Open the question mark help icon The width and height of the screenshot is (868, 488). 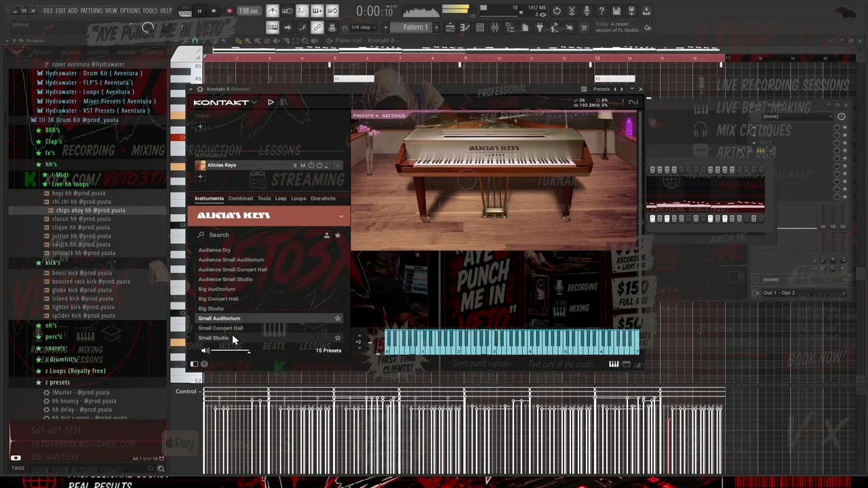pyautogui.click(x=601, y=11)
